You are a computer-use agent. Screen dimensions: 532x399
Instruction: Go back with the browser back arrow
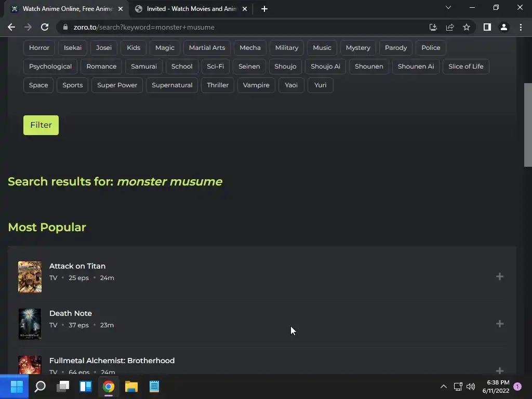(x=11, y=27)
